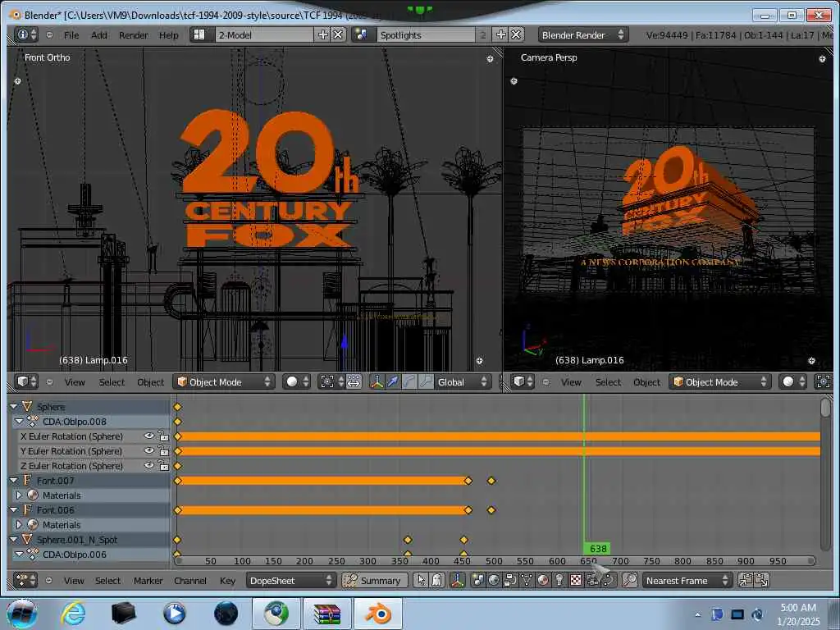Open the Key menu in DopeSheet
Screen dimensions: 840x630
228,580
